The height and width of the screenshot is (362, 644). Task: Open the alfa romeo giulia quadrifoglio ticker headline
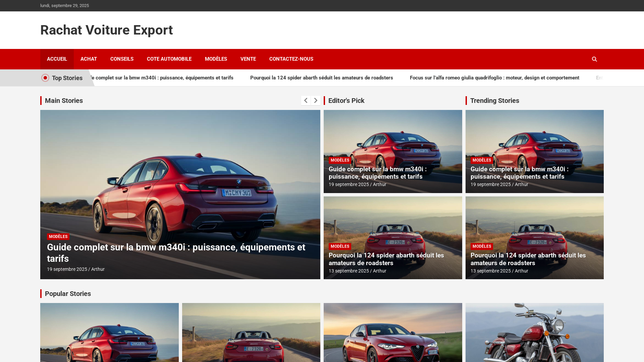[494, 78]
